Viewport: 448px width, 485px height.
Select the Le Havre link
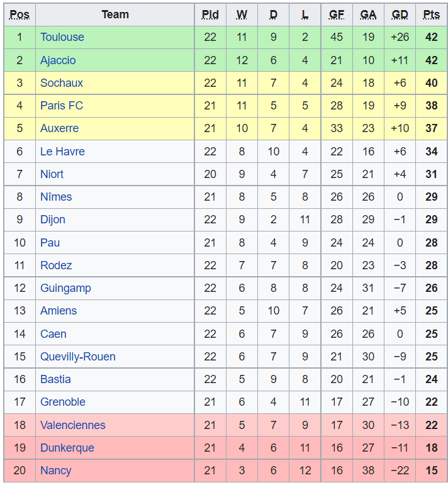[x=62, y=152]
